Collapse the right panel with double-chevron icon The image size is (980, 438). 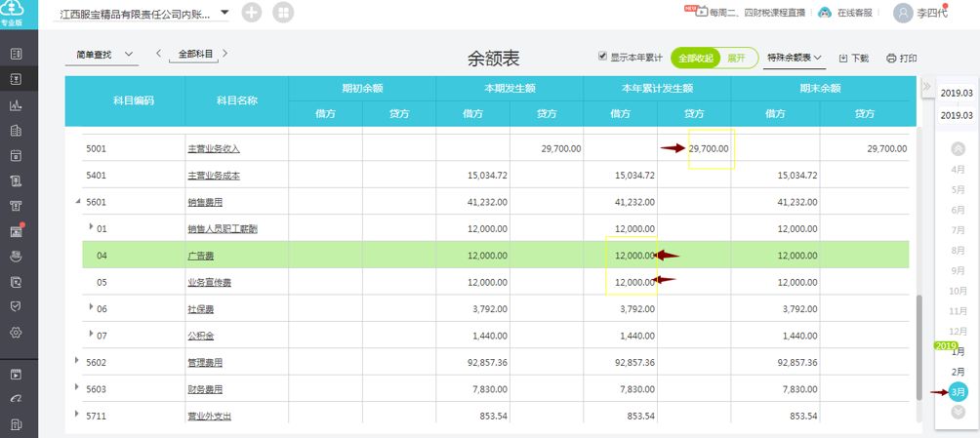tap(927, 86)
